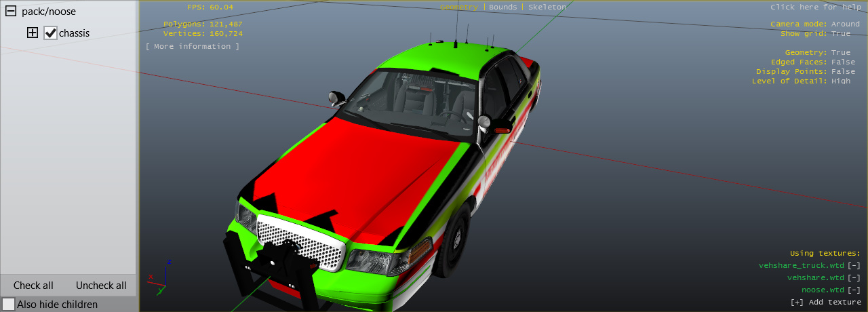Remove vehshare_truck.wtd with its minus icon

click(854, 265)
